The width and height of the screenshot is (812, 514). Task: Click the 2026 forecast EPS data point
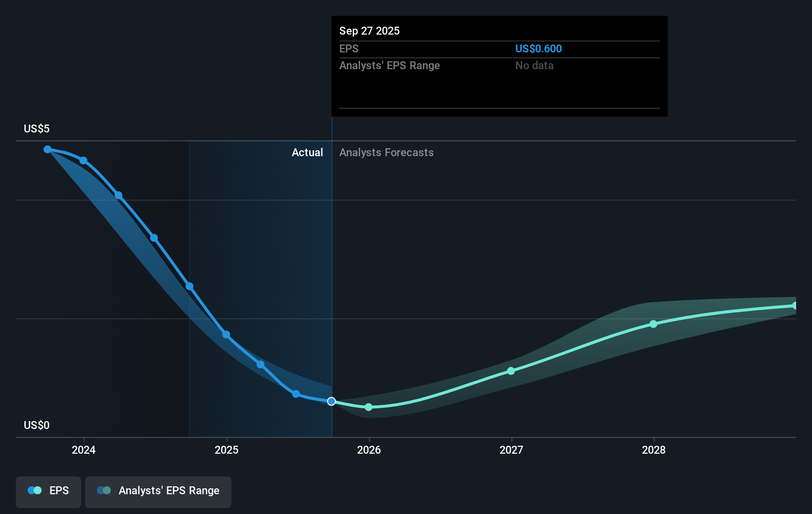coord(368,407)
